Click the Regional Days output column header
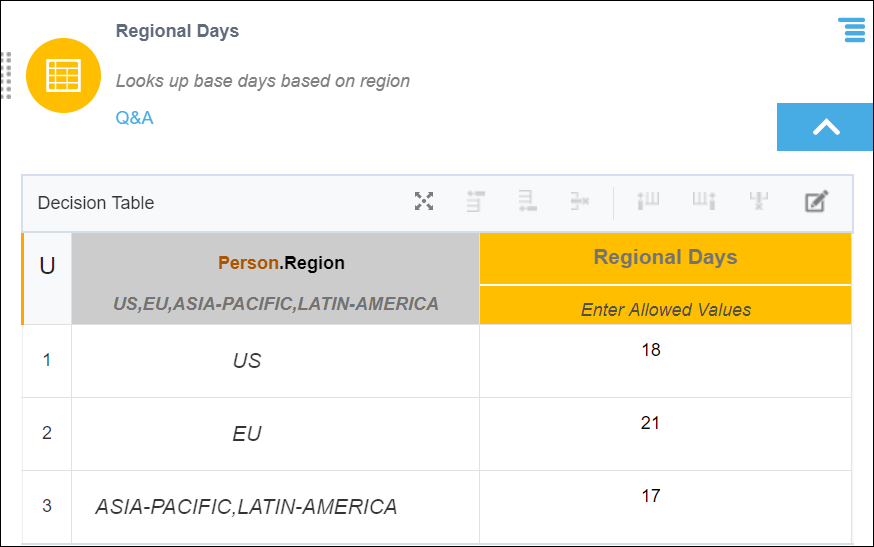 click(x=665, y=258)
